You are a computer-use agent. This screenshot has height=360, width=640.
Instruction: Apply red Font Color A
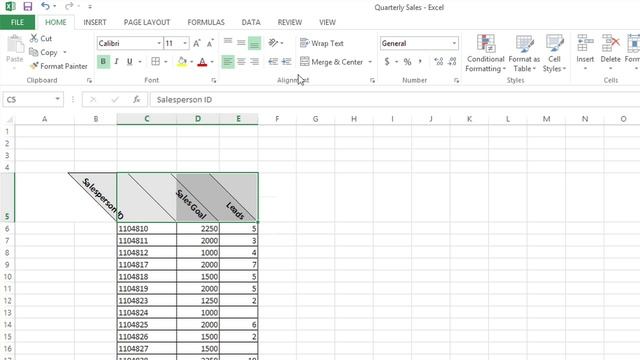[202, 62]
